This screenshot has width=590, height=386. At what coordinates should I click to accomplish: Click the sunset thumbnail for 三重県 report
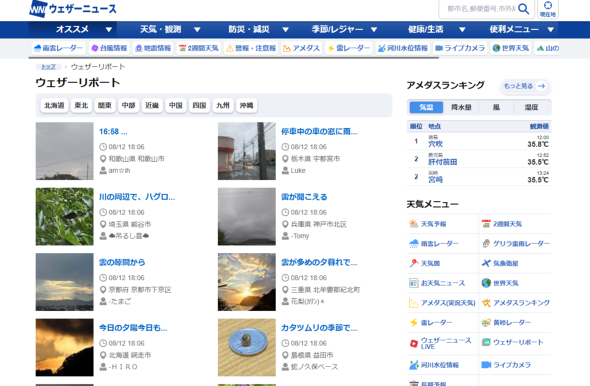click(x=246, y=282)
